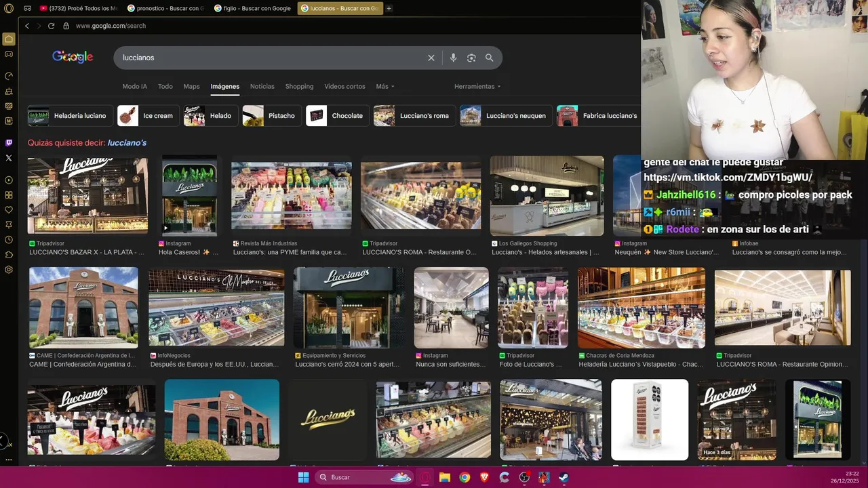Open Steam from taskbar
The height and width of the screenshot is (488, 868).
[564, 477]
